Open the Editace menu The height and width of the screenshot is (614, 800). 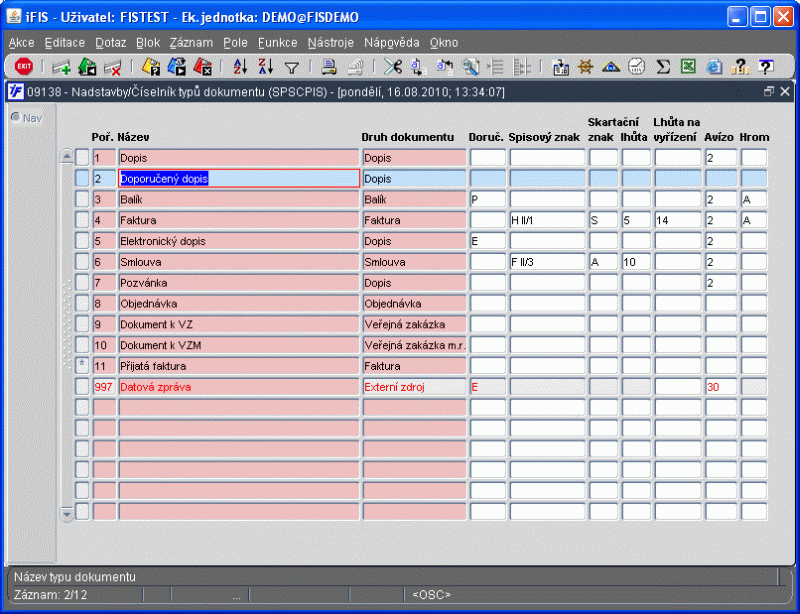pyautogui.click(x=65, y=43)
